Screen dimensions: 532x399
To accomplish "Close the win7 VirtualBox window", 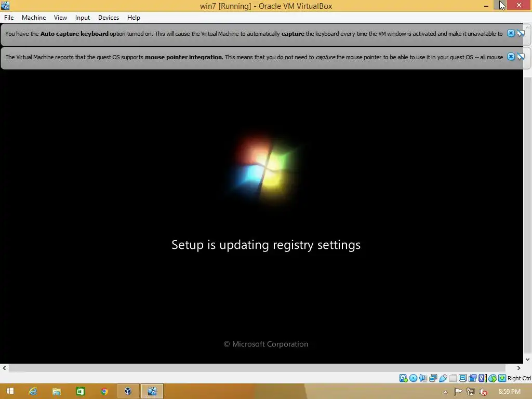I will 519,5.
